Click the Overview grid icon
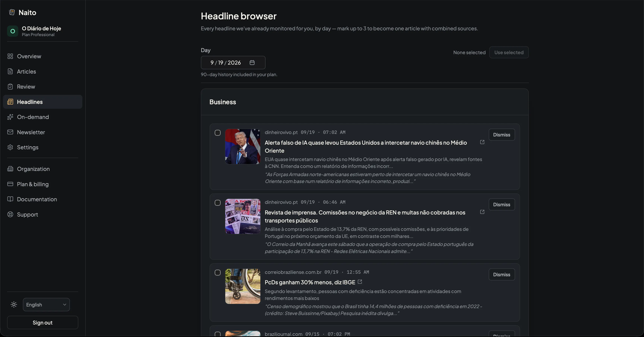Screen dimensions: 644x337 [x=10, y=56]
